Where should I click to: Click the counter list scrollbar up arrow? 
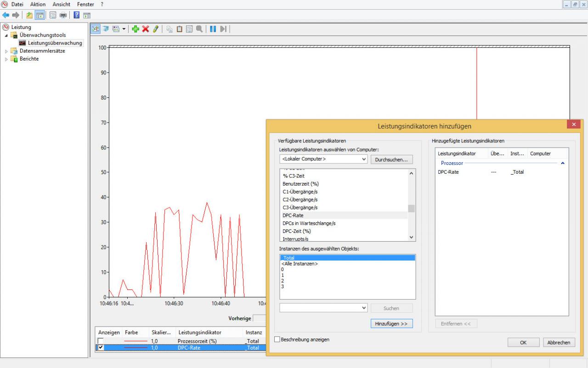pyautogui.click(x=412, y=173)
